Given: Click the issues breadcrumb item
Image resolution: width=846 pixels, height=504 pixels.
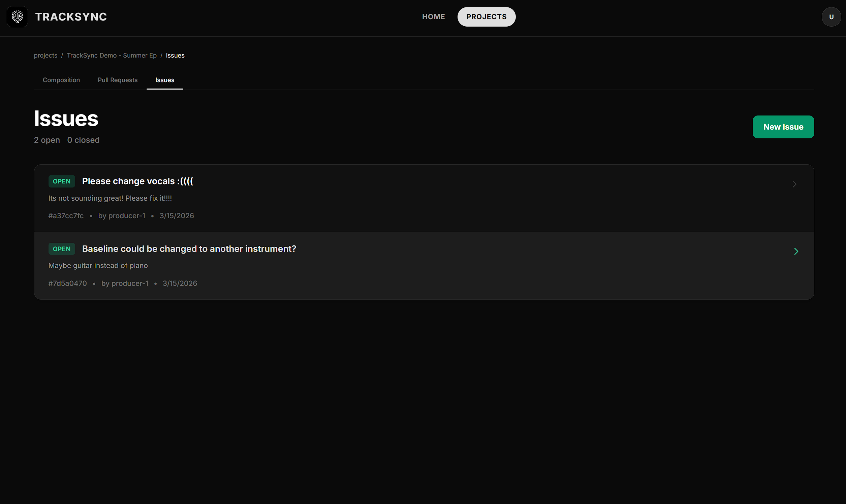Looking at the screenshot, I should click(175, 55).
